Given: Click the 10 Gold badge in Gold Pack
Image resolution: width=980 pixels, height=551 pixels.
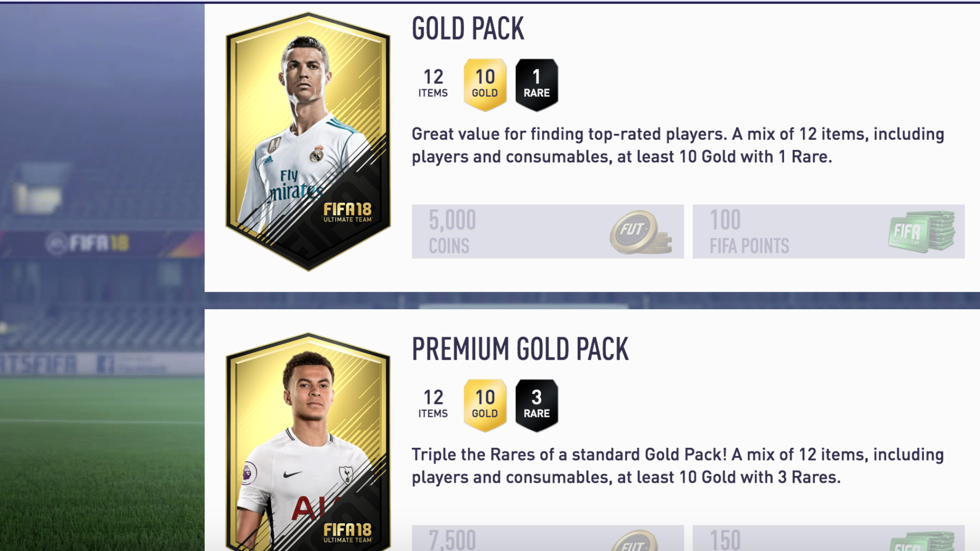Looking at the screenshot, I should click(485, 85).
